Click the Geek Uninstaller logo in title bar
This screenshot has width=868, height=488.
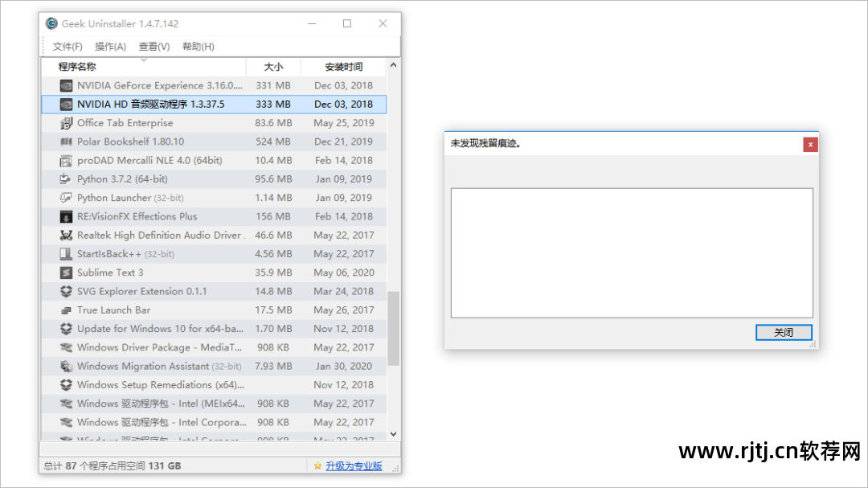pos(51,23)
